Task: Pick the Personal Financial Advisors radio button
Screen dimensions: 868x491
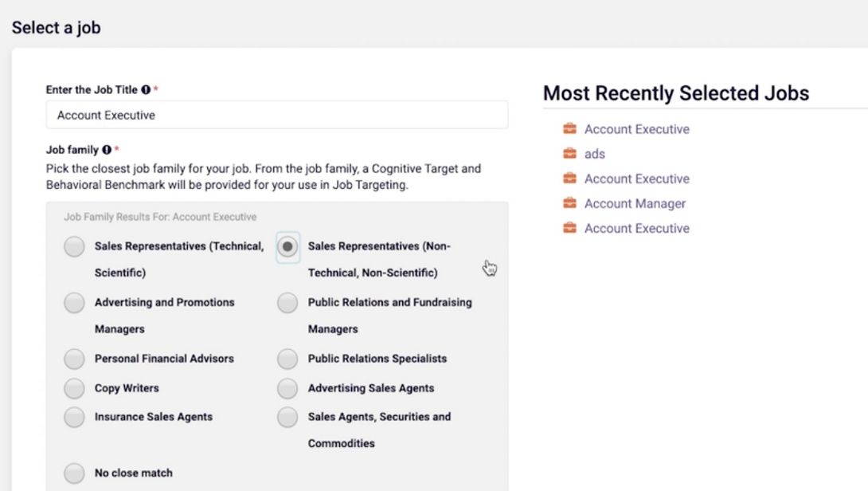Action: coord(75,359)
